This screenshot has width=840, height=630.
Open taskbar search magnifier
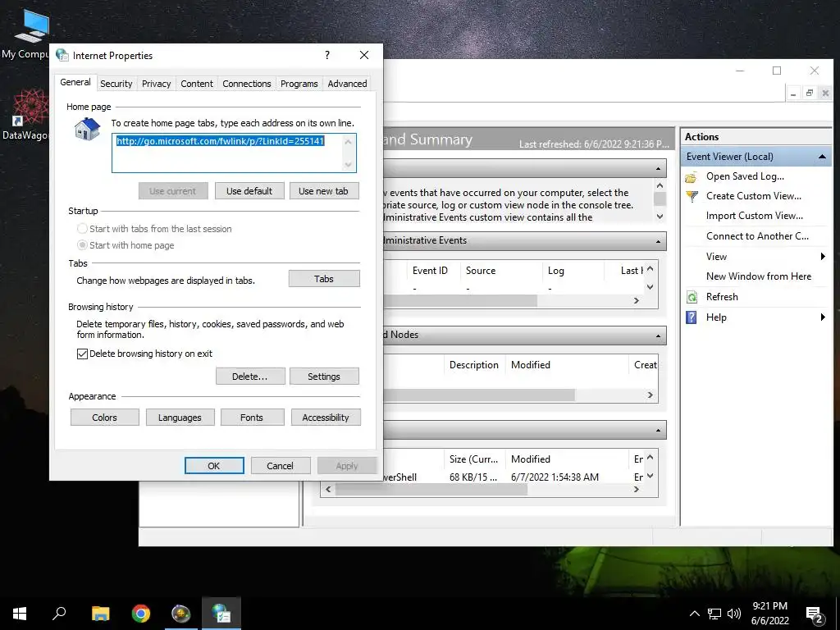(59, 614)
